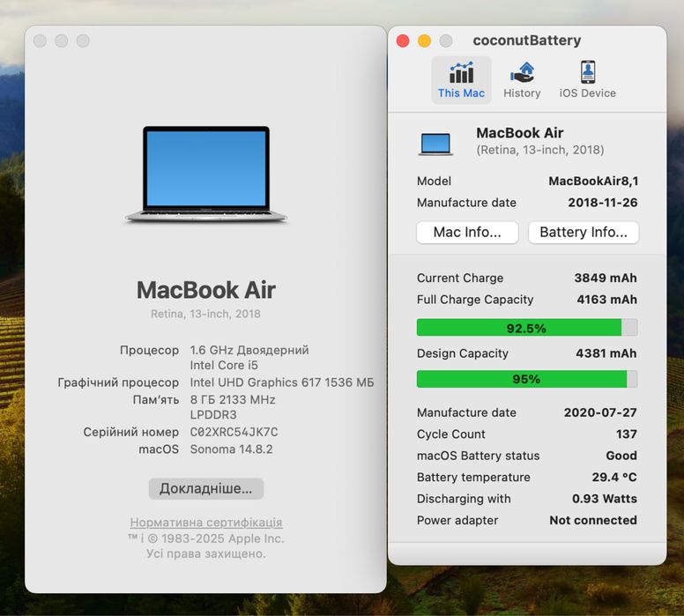684x616 pixels.
Task: Click the serial number C02XRC54JK7C
Action: [x=234, y=432]
